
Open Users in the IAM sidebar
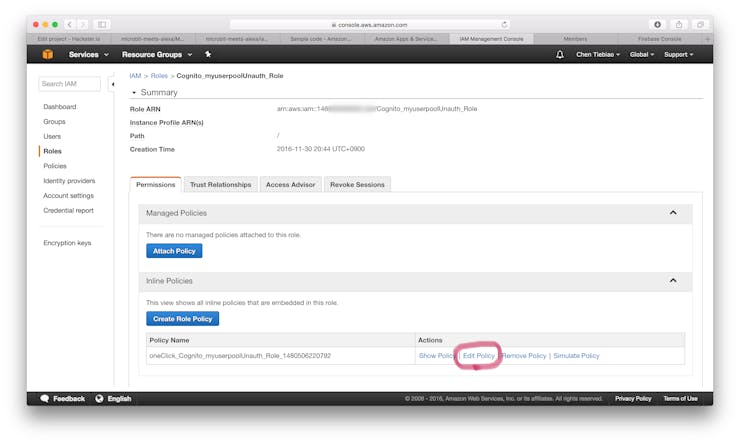pyautogui.click(x=52, y=136)
